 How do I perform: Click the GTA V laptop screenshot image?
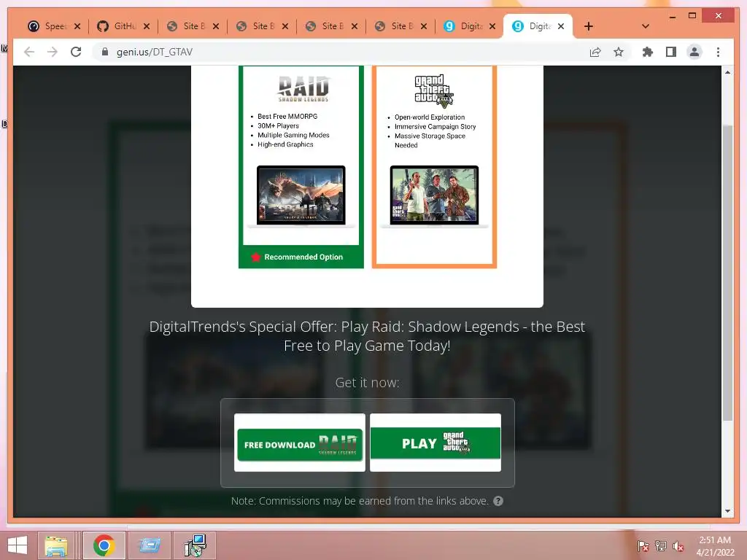[435, 196]
